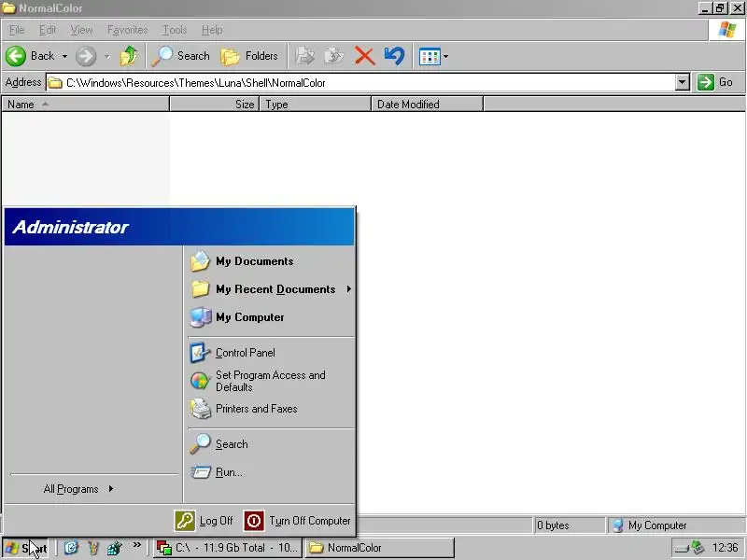Screen dimensions: 747x560
Task: Sort by the Type column header
Action: click(x=315, y=105)
